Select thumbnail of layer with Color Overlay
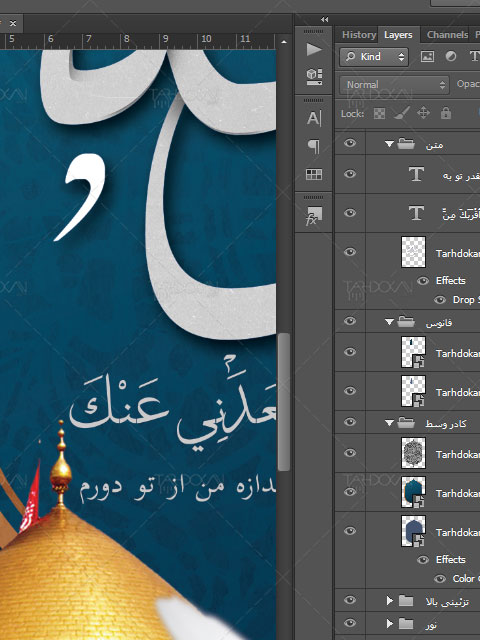This screenshot has height=640, width=480. [413, 531]
